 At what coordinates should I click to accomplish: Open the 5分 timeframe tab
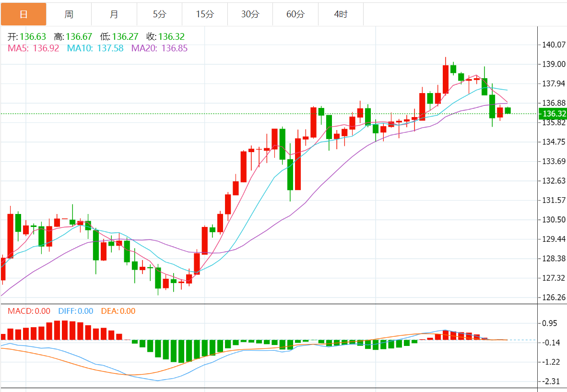pos(159,14)
